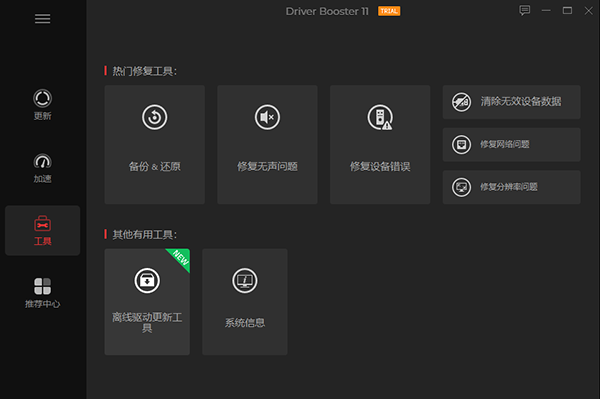This screenshot has height=399, width=600.
Task: Click the 热门修复工具 heading
Action: click(144, 71)
